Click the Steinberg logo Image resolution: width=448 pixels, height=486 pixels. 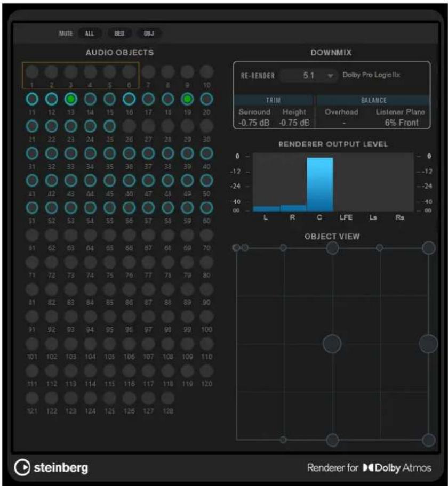point(51,467)
